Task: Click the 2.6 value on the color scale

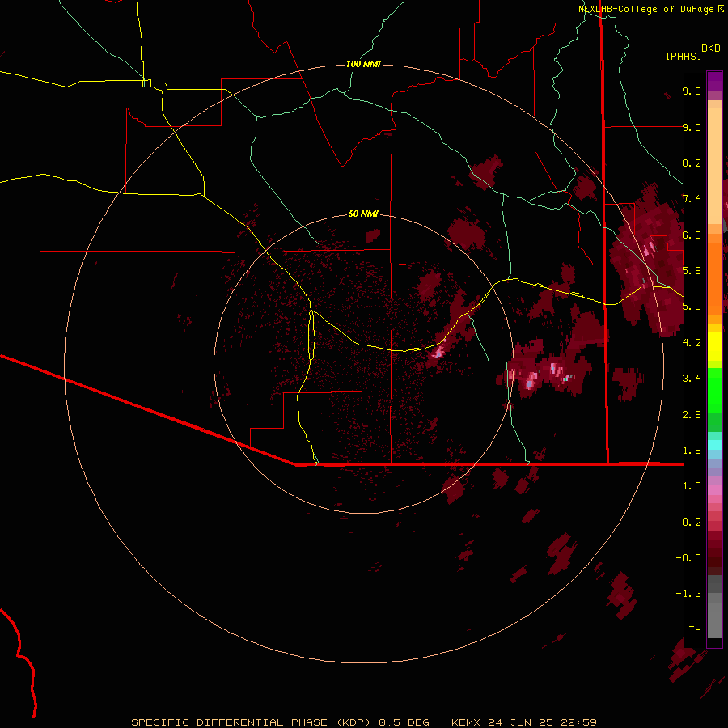Action: 692,415
